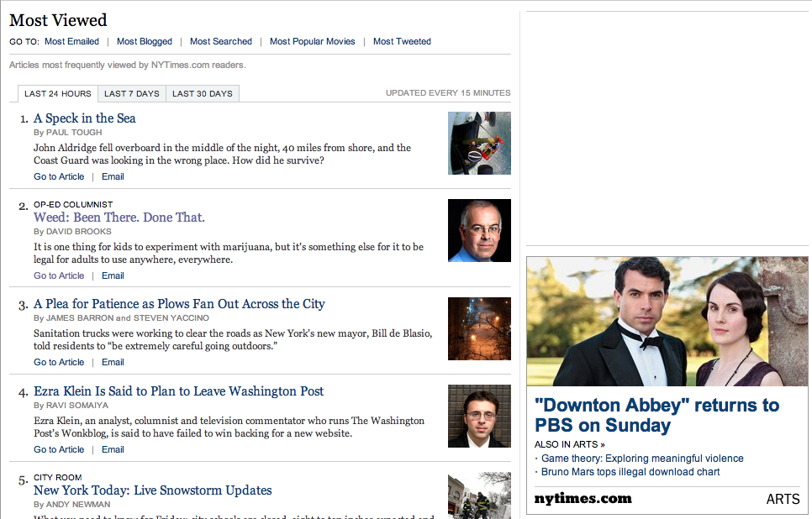Screen dimensions: 812x519
Task: Click the byline By ANDY NEWMAN
Action: tap(72, 505)
